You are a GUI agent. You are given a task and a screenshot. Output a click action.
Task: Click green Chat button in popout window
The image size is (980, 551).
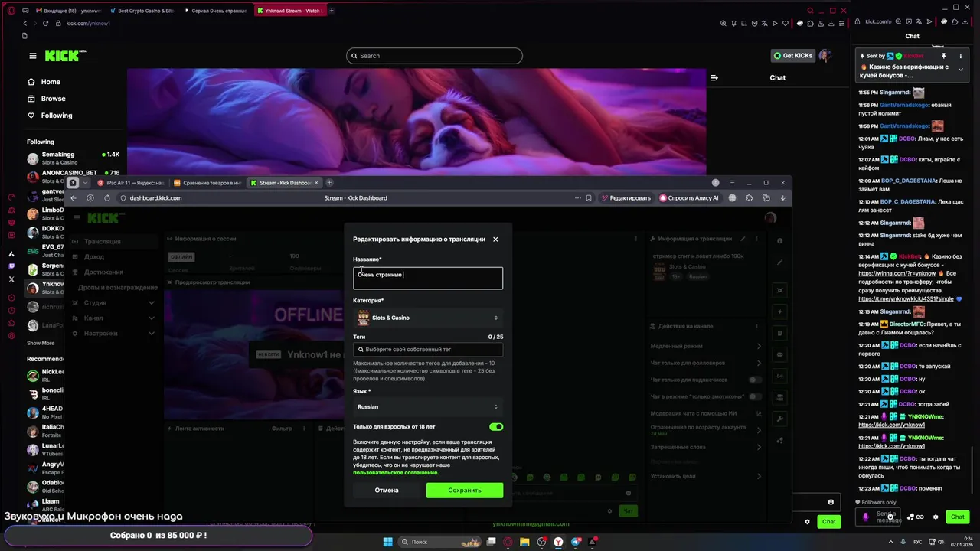[x=957, y=517]
